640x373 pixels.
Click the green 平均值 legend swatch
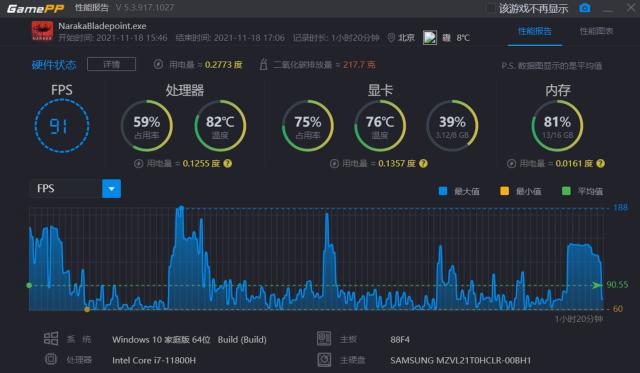click(566, 191)
